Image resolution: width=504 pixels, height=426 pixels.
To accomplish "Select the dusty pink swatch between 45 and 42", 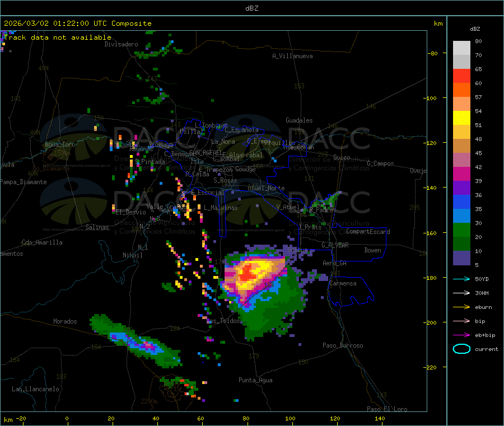I will pos(461,160).
